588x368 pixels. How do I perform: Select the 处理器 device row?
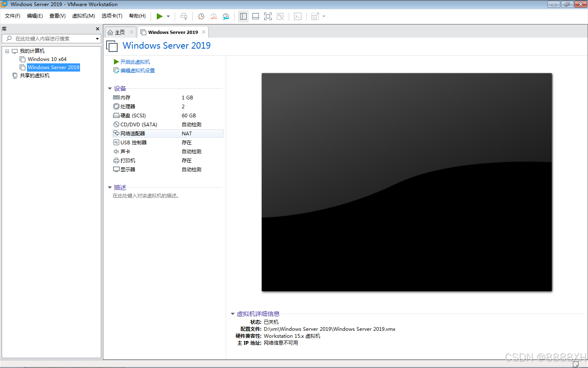point(168,107)
